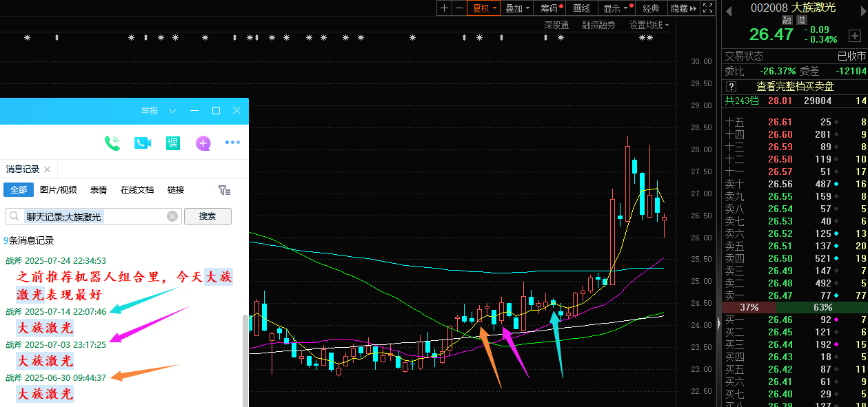Select the 链接 filter tab

click(176, 190)
